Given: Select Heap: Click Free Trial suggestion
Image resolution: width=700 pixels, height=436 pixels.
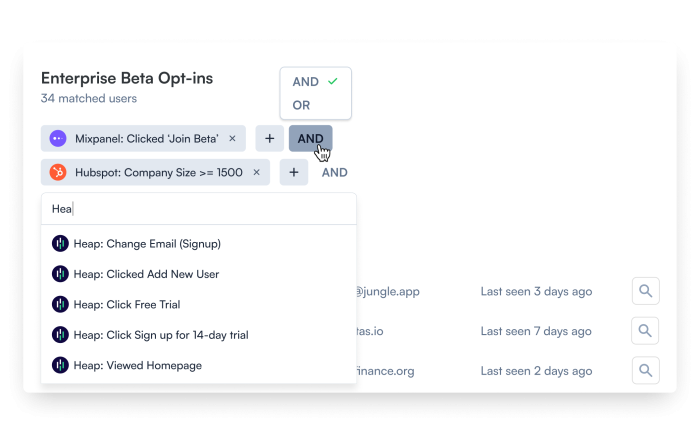Looking at the screenshot, I should click(199, 304).
